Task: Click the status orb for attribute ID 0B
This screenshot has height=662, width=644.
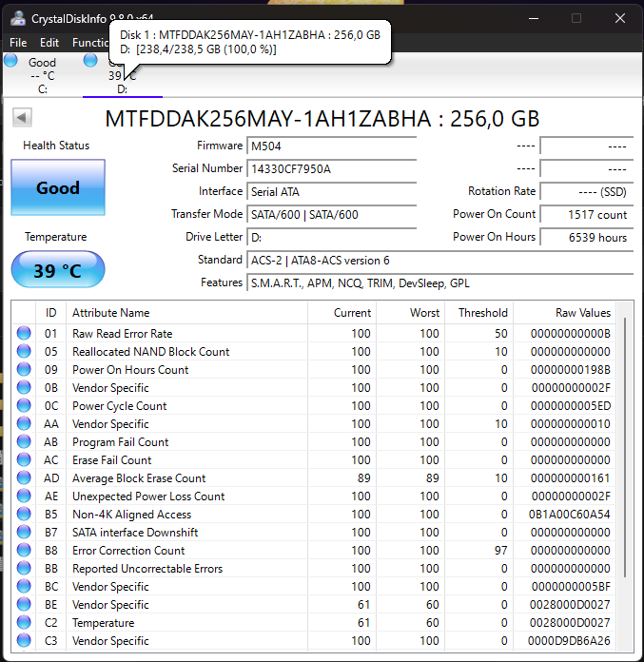Action: [x=24, y=387]
